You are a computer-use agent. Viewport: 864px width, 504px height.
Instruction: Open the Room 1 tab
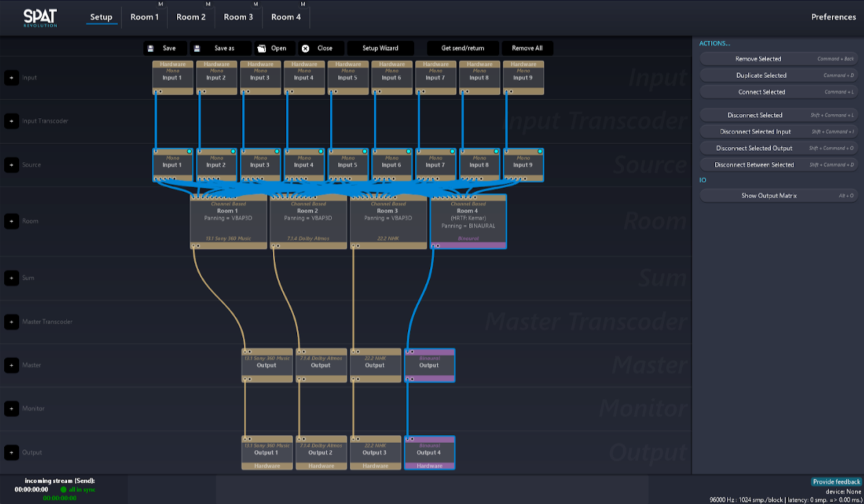point(145,17)
